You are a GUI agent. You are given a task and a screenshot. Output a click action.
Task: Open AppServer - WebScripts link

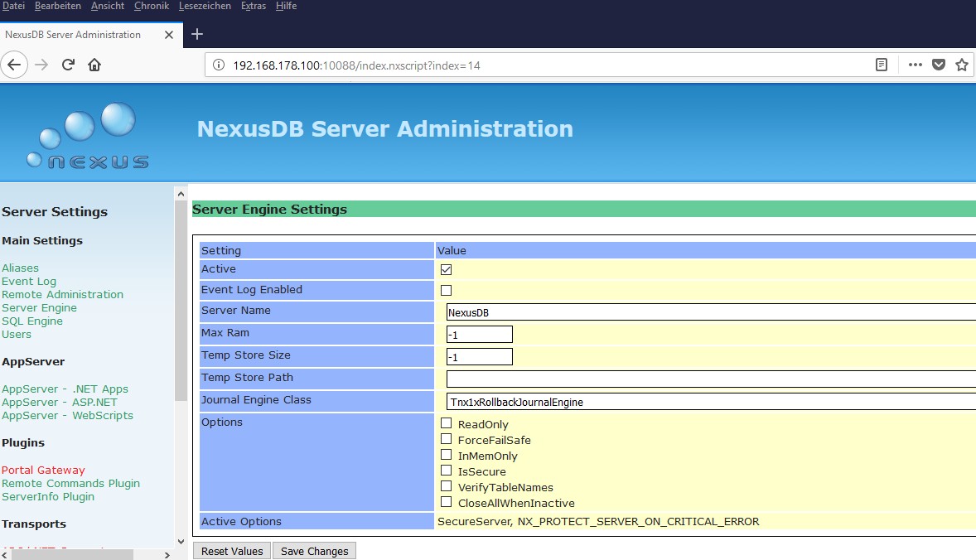click(x=67, y=415)
